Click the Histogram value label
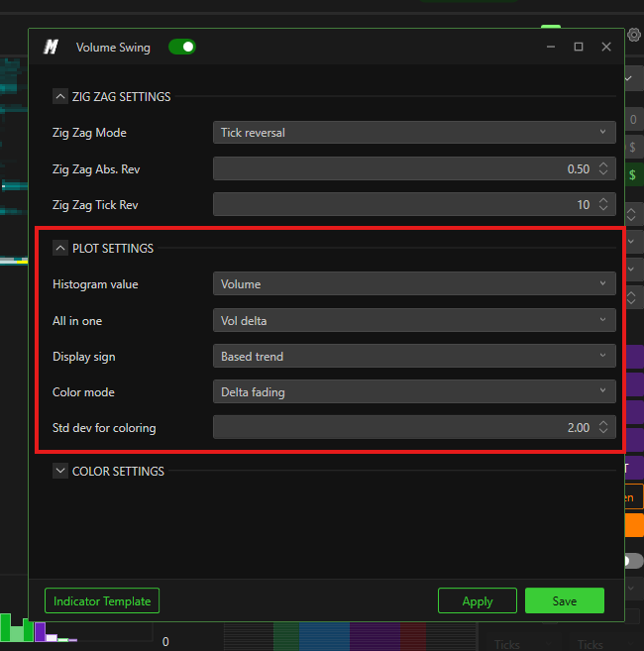This screenshot has width=644, height=651. 95,284
